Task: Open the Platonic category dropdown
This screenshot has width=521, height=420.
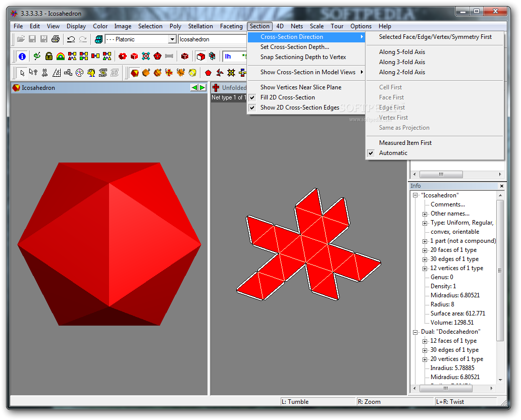Action: tap(172, 39)
